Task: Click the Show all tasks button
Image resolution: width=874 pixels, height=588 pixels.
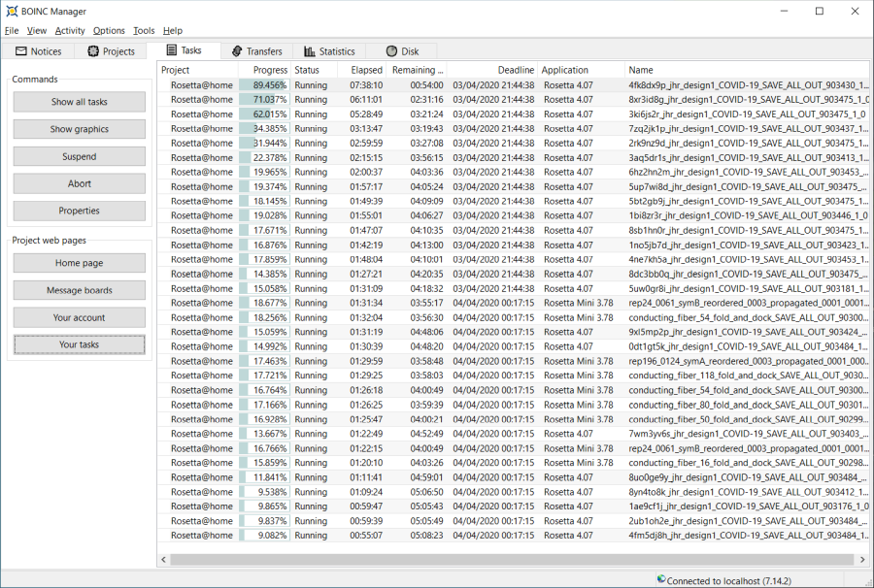Action: point(80,102)
